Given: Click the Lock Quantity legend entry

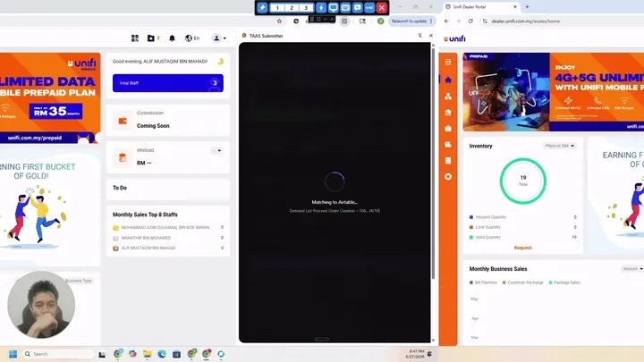Looking at the screenshot, I should (485, 227).
